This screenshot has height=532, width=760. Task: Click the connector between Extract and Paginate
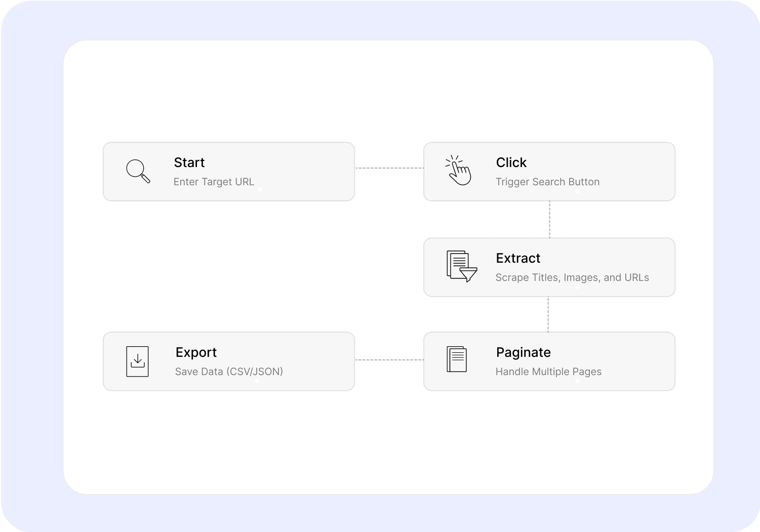(x=548, y=314)
